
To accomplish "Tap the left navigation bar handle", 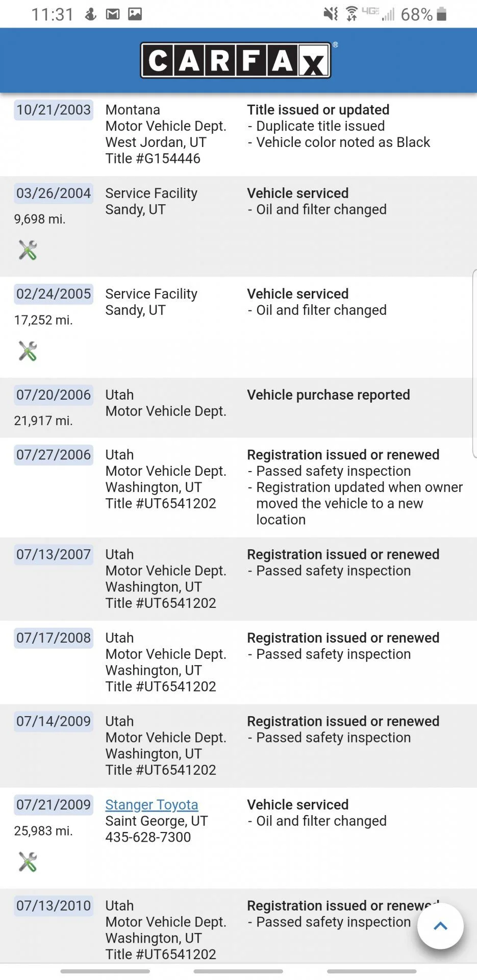I will 105,971.
